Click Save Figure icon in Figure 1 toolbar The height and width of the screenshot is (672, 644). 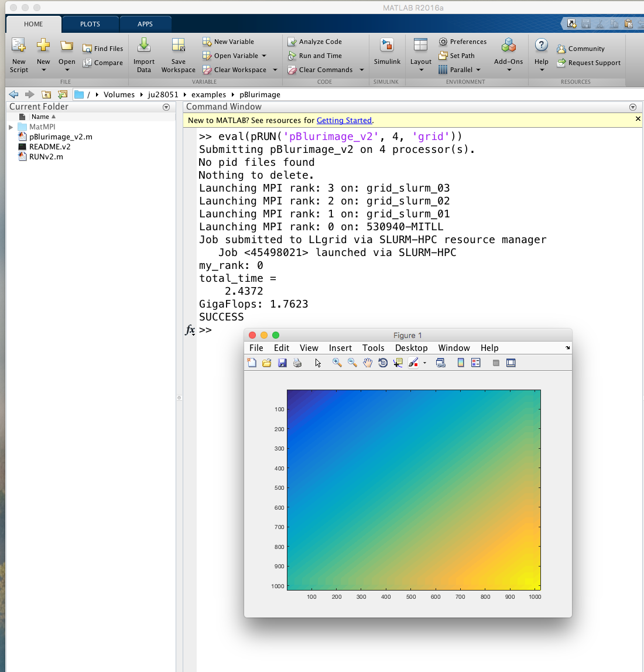282,363
